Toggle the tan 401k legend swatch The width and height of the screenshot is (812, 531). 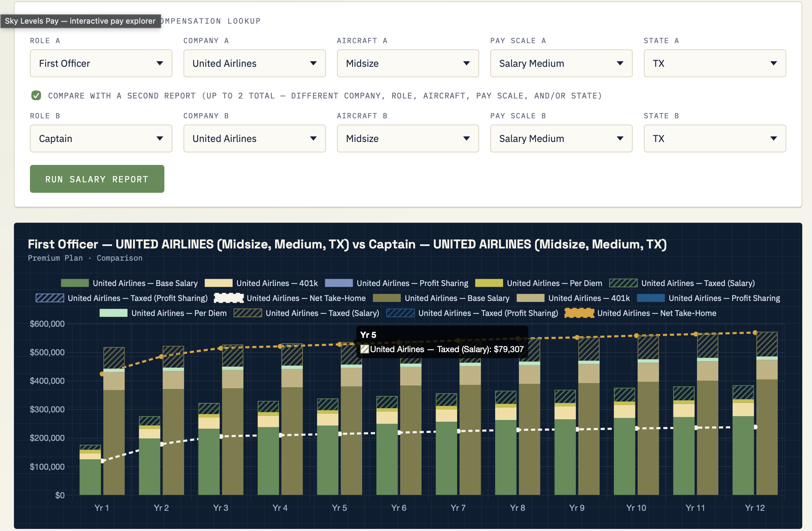coord(530,298)
